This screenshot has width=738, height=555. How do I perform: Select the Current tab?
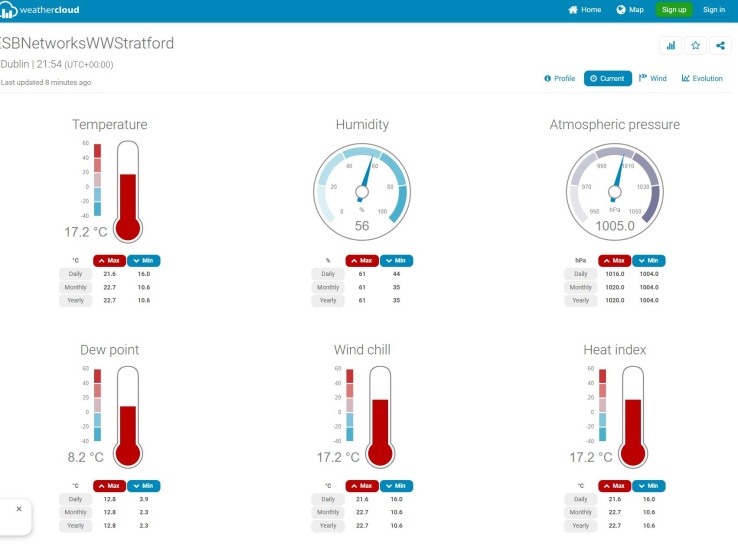(608, 78)
